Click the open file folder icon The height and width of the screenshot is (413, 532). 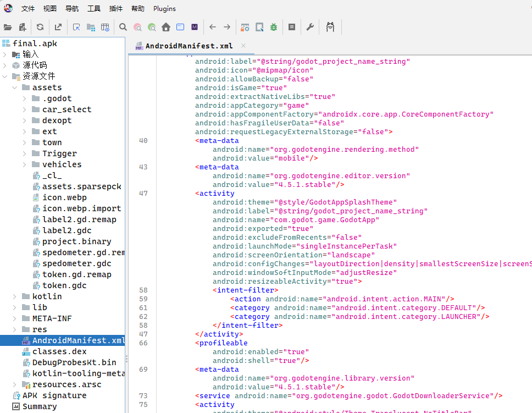8,27
